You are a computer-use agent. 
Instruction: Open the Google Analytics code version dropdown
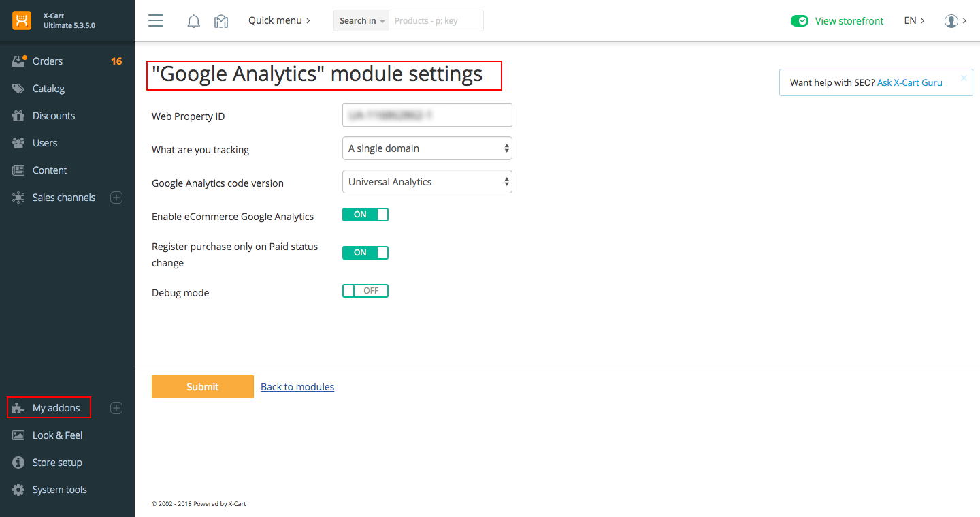(427, 181)
